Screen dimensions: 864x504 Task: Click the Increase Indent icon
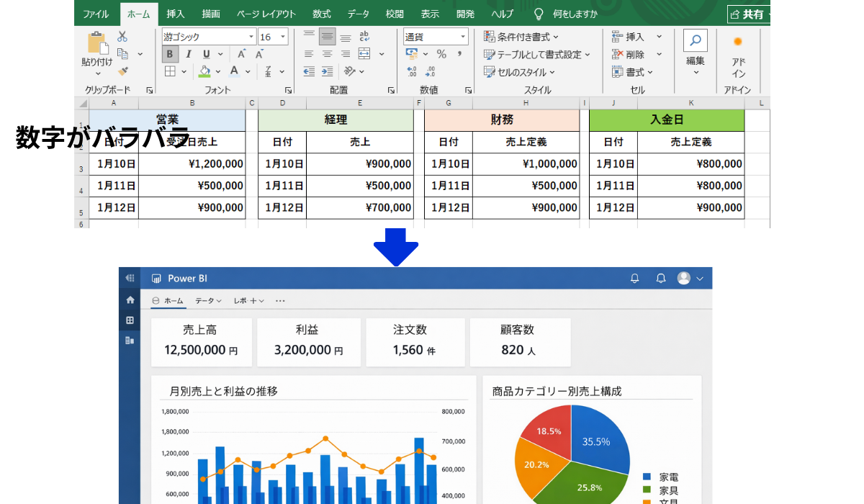pos(328,71)
